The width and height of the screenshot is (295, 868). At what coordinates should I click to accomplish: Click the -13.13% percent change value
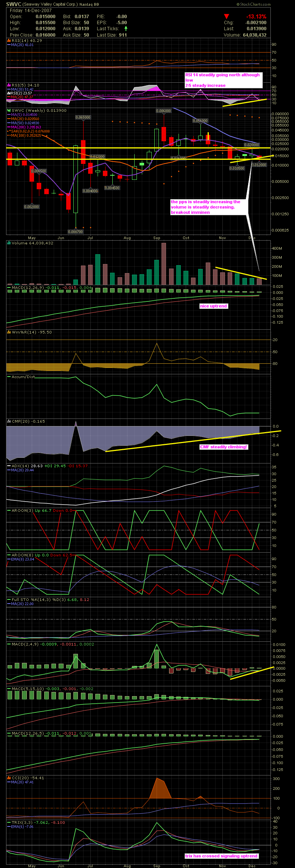pyautogui.click(x=256, y=17)
